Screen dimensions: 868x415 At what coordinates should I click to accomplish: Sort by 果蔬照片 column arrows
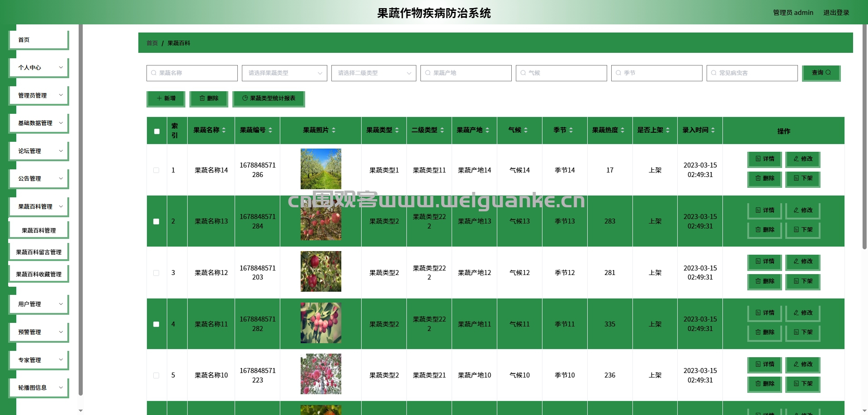click(x=334, y=130)
